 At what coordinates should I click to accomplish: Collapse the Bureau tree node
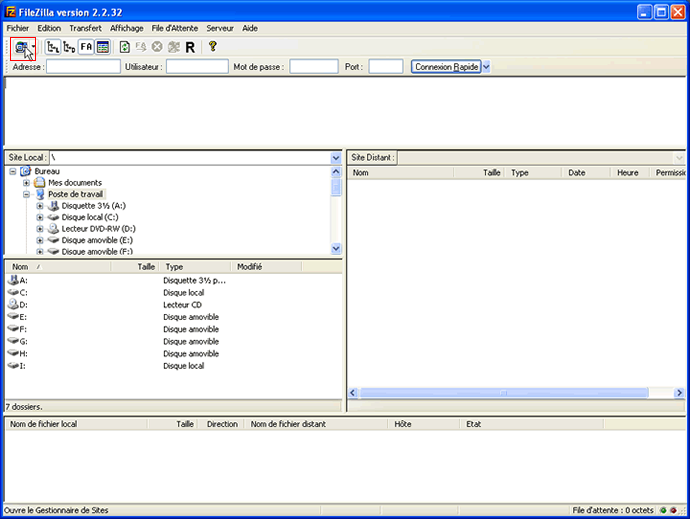13,171
